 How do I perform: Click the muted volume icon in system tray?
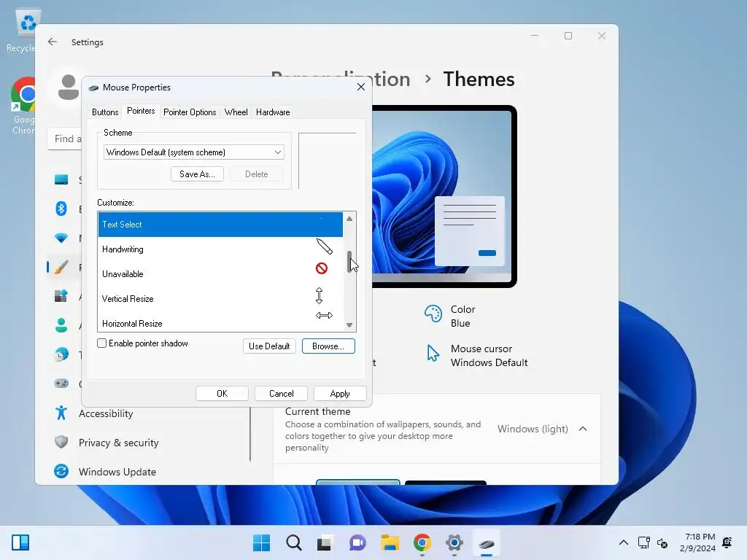coord(662,542)
